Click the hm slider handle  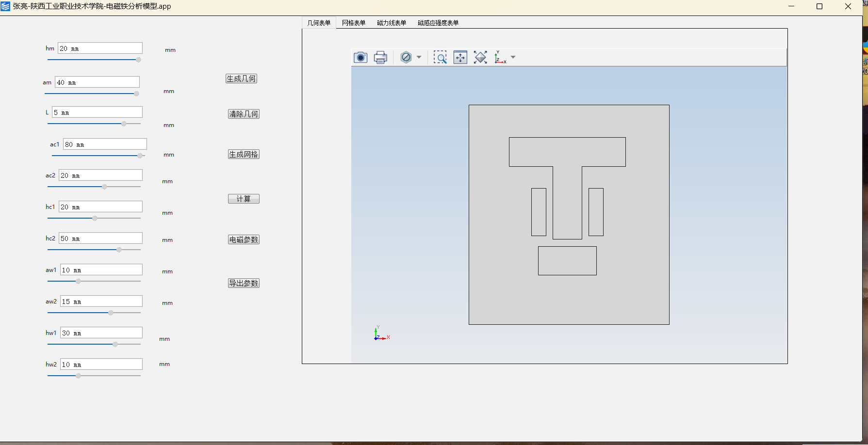(x=138, y=60)
